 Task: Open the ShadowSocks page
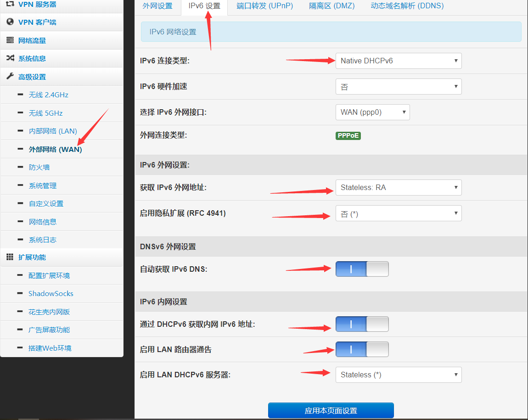click(51, 293)
